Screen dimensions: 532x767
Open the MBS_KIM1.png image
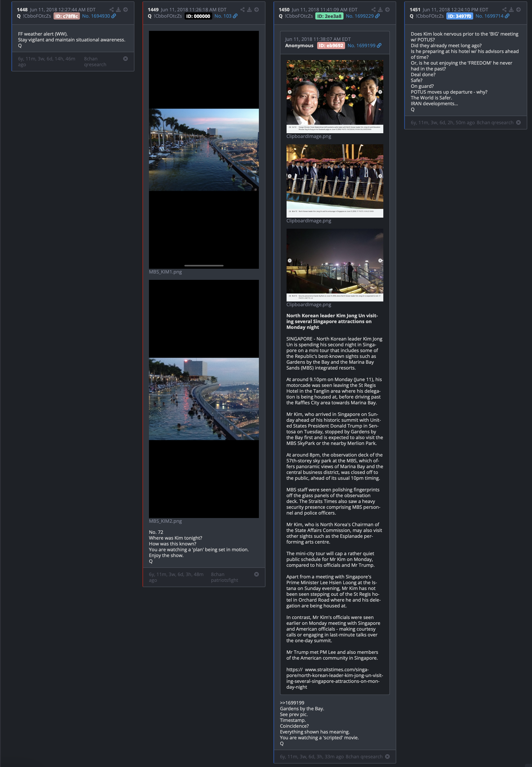pyautogui.click(x=204, y=150)
